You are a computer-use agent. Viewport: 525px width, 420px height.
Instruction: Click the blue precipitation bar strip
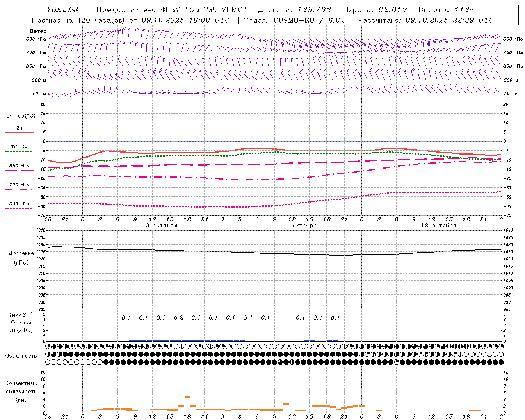187,340
